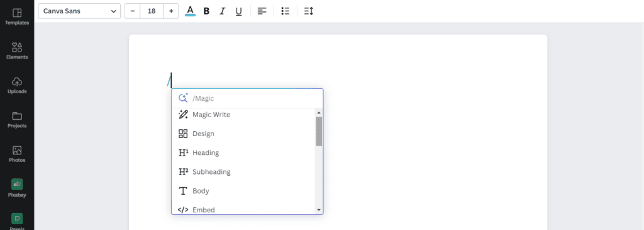644x230 pixels.
Task: Open the text color picker
Action: click(x=190, y=11)
